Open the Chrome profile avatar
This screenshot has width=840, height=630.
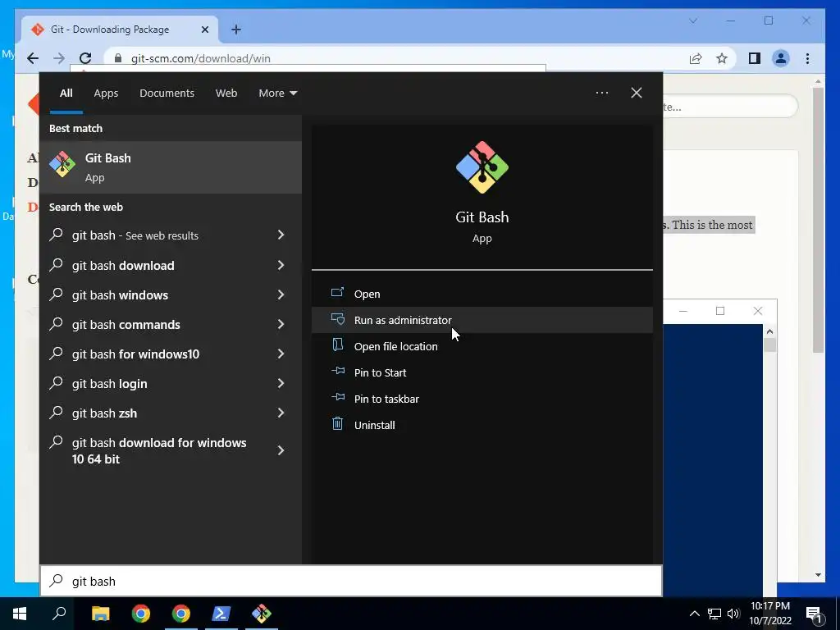pos(781,58)
